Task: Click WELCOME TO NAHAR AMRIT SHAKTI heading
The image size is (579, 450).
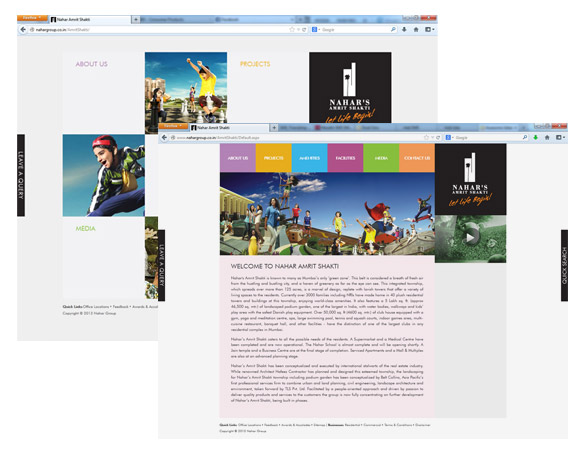Action: click(x=285, y=266)
